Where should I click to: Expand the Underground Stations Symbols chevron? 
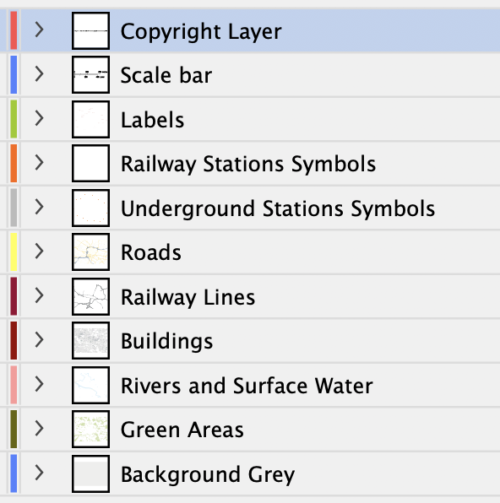(x=39, y=207)
